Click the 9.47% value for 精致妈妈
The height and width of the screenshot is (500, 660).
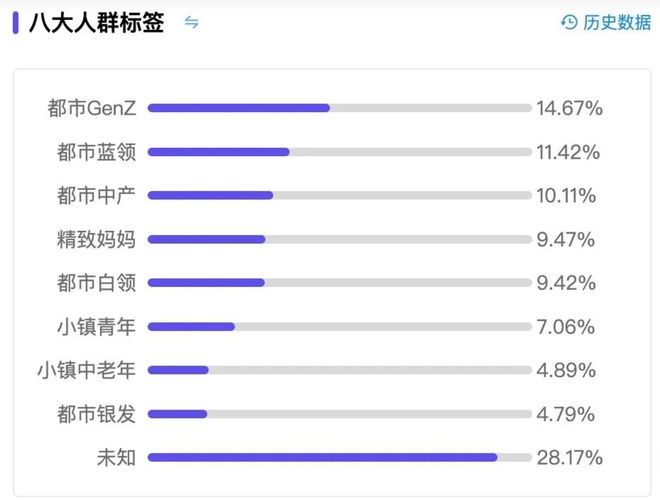click(x=565, y=239)
